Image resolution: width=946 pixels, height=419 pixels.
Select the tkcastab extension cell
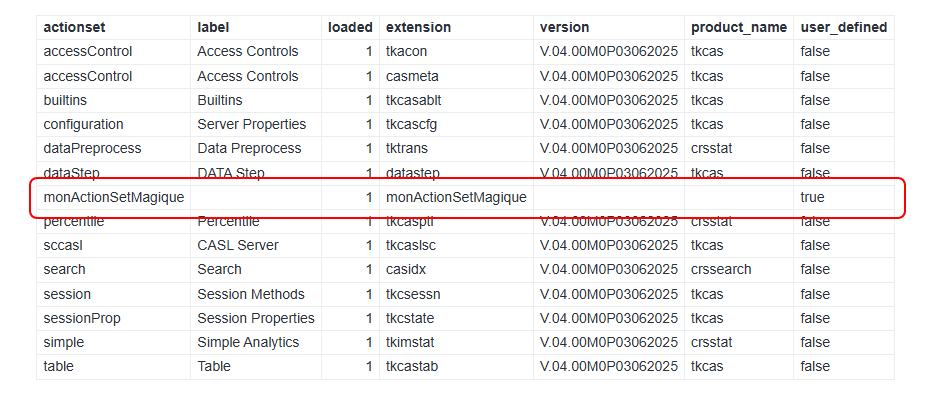pyautogui.click(x=412, y=366)
